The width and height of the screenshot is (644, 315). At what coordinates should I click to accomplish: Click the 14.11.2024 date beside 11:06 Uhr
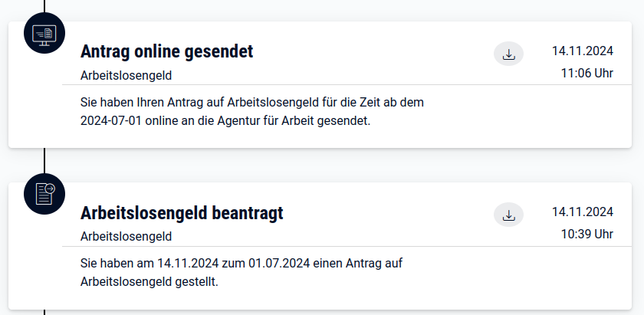coord(583,51)
